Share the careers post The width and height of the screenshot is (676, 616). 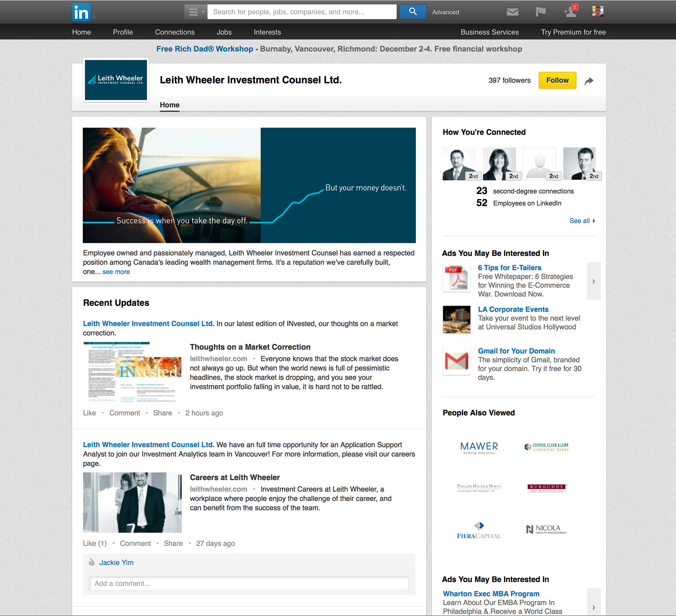coord(173,543)
